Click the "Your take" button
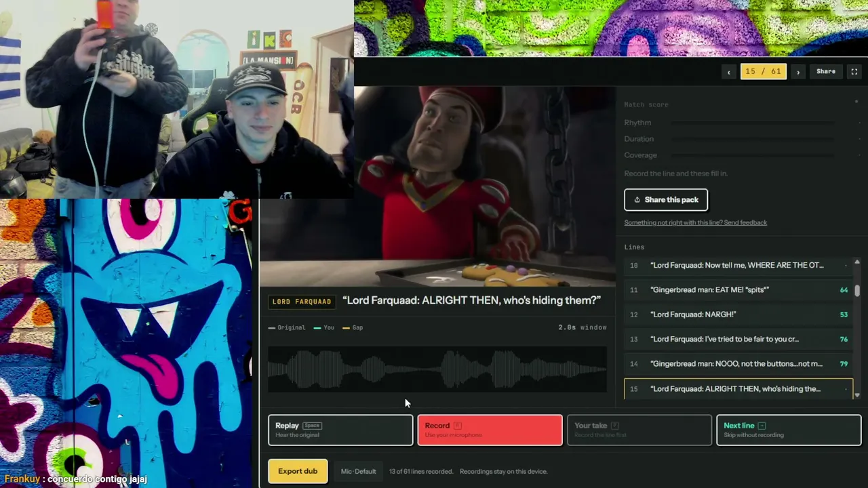This screenshot has height=488, width=868. [639, 430]
